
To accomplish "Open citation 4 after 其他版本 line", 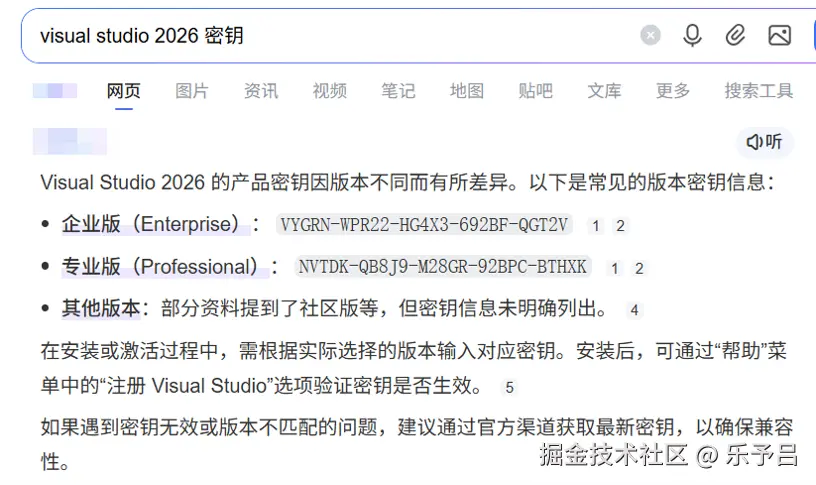I will [x=634, y=310].
